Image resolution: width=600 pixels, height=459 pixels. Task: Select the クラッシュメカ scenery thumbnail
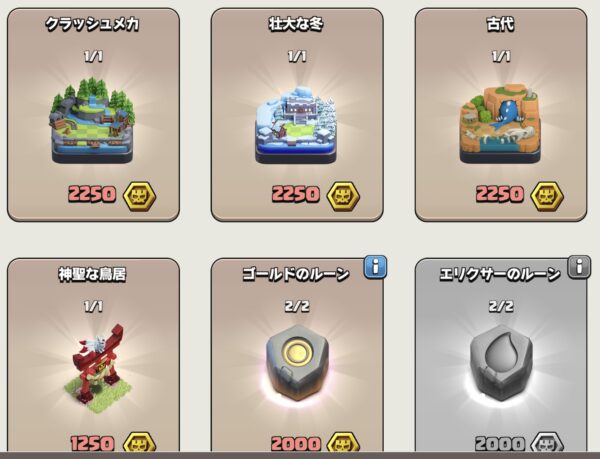pyautogui.click(x=92, y=120)
